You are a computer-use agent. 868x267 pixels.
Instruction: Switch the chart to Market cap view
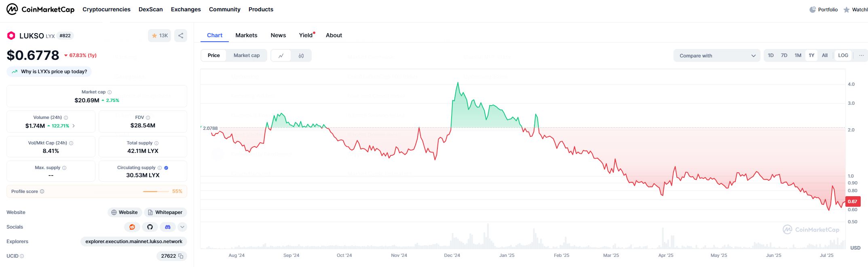[x=247, y=55]
